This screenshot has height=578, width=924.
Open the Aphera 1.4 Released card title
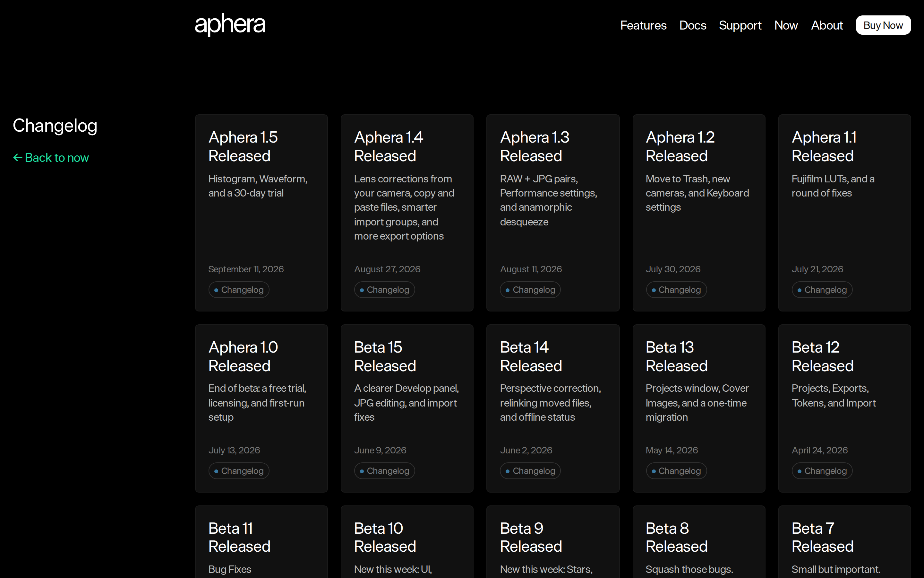(389, 146)
